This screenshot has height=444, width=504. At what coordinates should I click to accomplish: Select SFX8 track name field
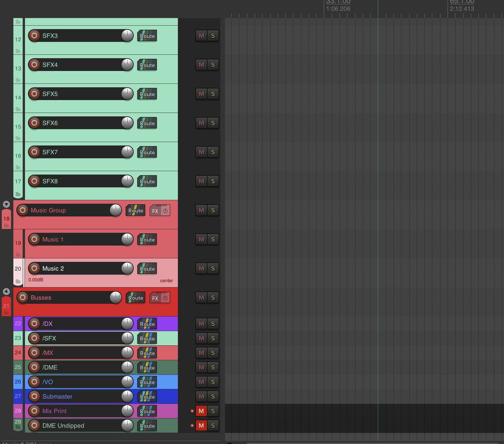click(x=80, y=181)
